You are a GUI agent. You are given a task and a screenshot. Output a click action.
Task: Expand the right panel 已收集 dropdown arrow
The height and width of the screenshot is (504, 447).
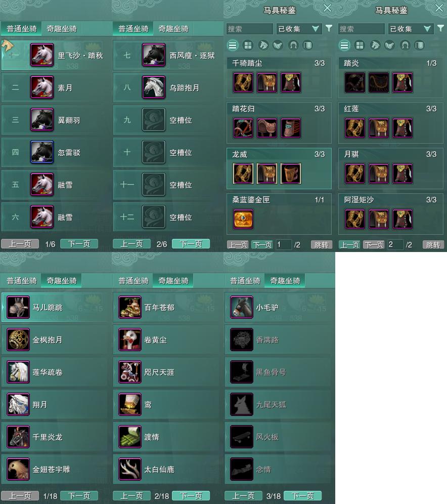[427, 29]
